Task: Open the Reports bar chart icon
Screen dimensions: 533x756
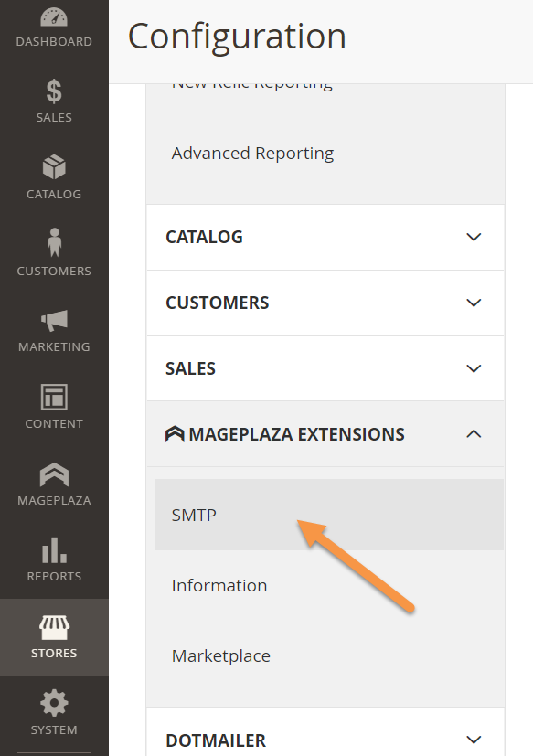Action: click(x=54, y=550)
